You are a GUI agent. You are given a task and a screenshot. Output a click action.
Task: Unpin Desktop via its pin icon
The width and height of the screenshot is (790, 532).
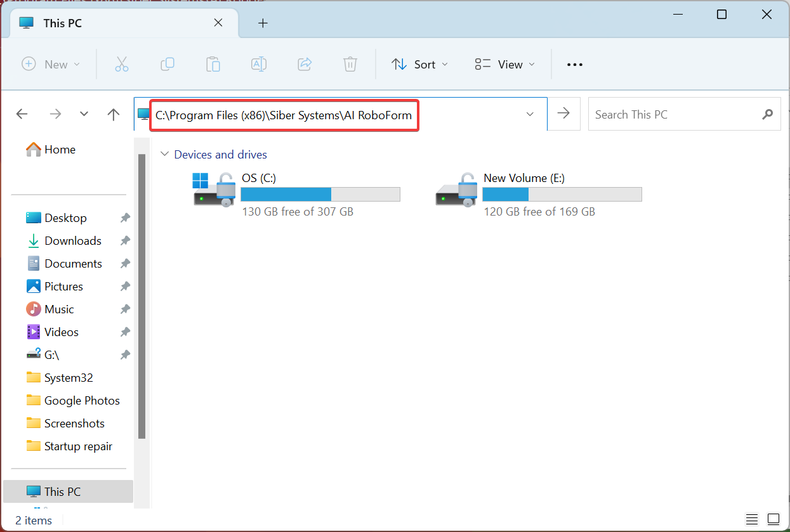point(125,217)
